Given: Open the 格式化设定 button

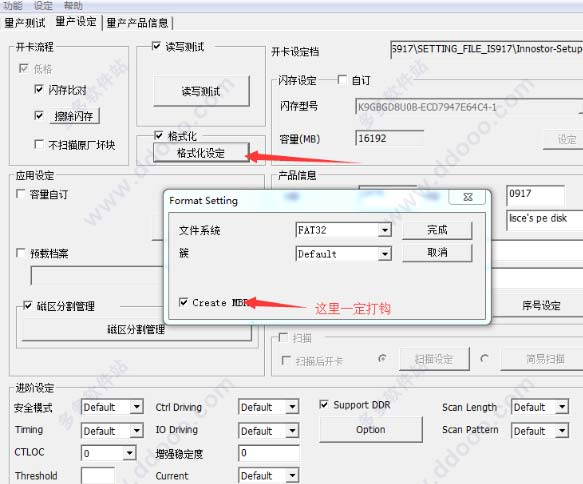Looking at the screenshot, I should coord(201,153).
